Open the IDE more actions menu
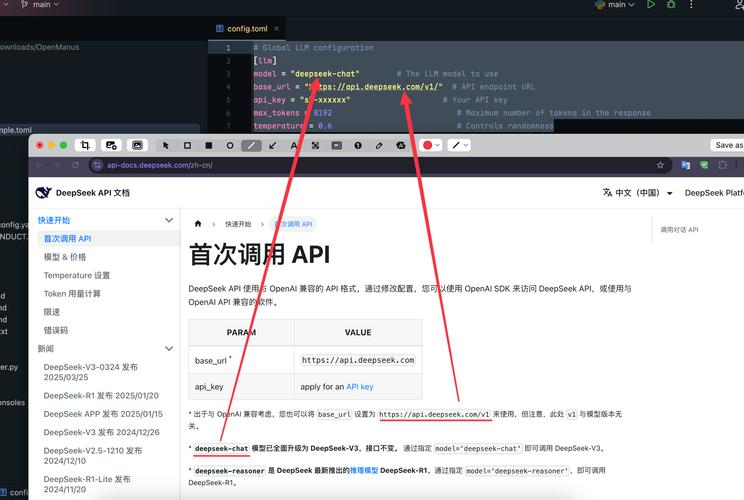The image size is (744, 500). click(x=691, y=4)
